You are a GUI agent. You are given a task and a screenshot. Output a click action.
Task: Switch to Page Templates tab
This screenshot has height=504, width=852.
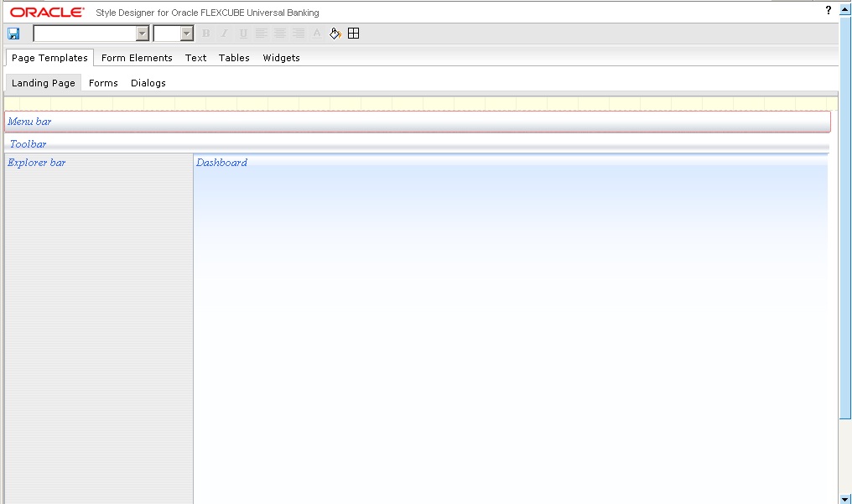click(x=49, y=58)
